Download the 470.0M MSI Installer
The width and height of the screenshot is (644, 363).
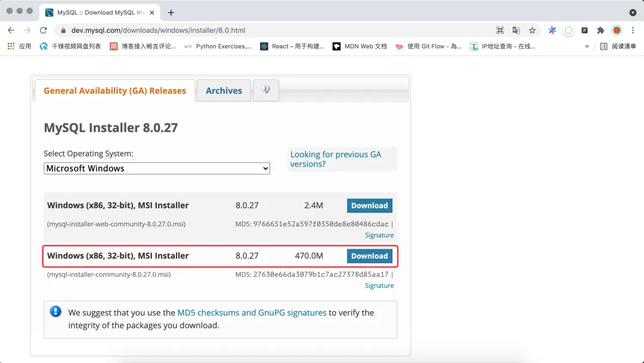point(369,256)
